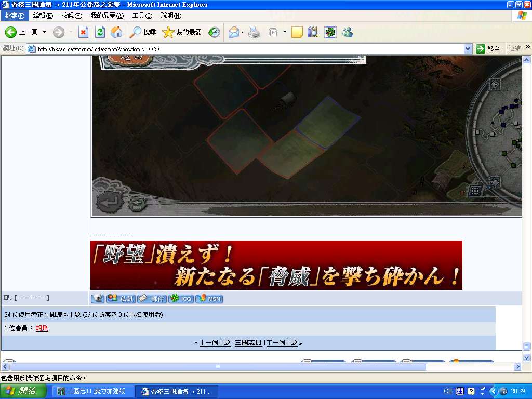The image size is (532, 399).
Task: Click the Edit with Word icon
Action: click(273, 32)
